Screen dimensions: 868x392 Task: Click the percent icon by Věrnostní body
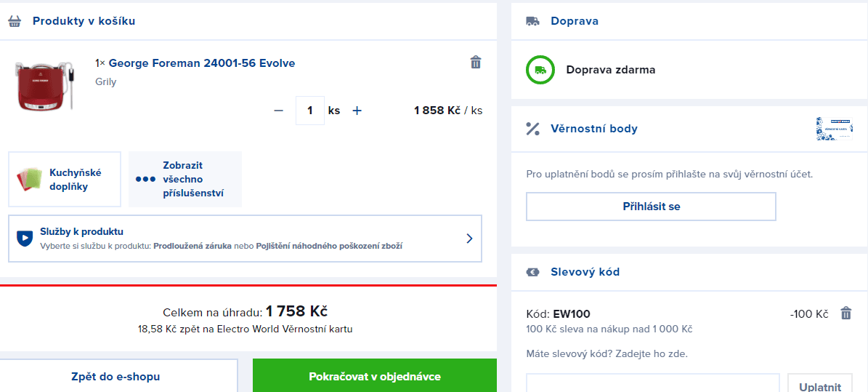pos(532,129)
